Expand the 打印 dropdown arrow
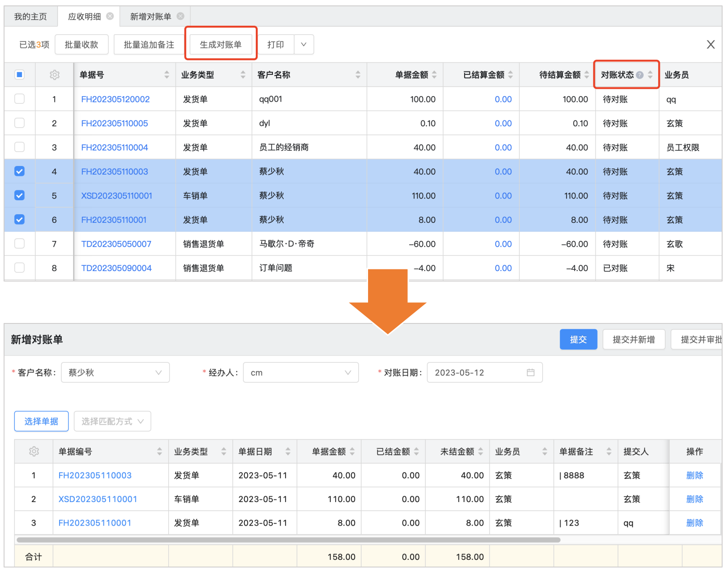The width and height of the screenshot is (728, 572). point(304,45)
